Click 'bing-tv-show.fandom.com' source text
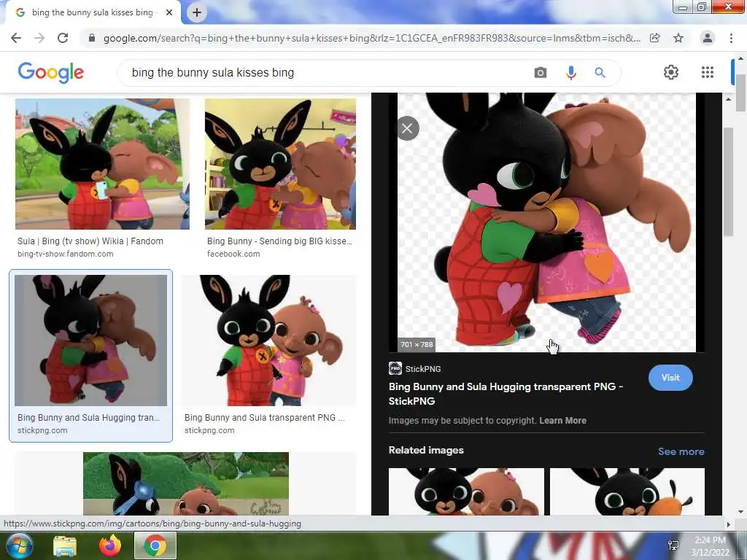This screenshot has height=560, width=747. [x=65, y=254]
